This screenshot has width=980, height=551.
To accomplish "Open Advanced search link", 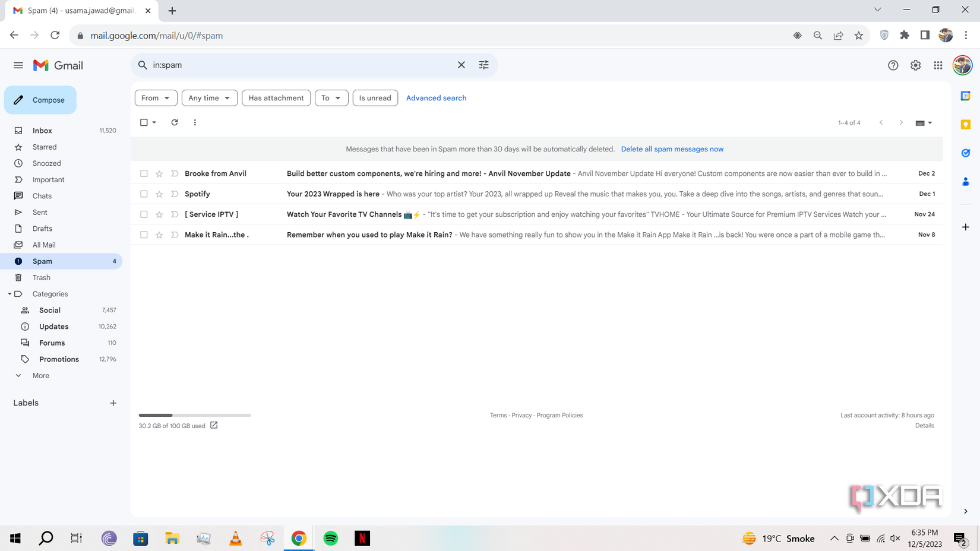I will pos(436,98).
